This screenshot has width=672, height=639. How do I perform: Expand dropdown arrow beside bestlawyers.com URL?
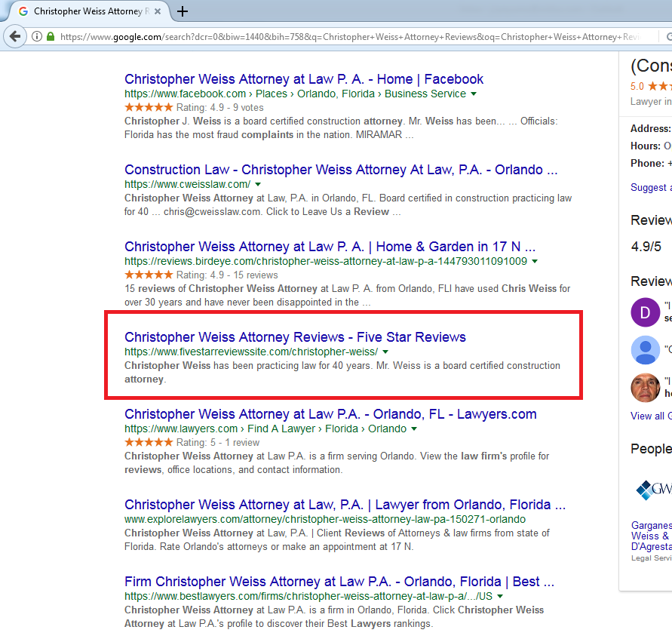pyautogui.click(x=500, y=596)
